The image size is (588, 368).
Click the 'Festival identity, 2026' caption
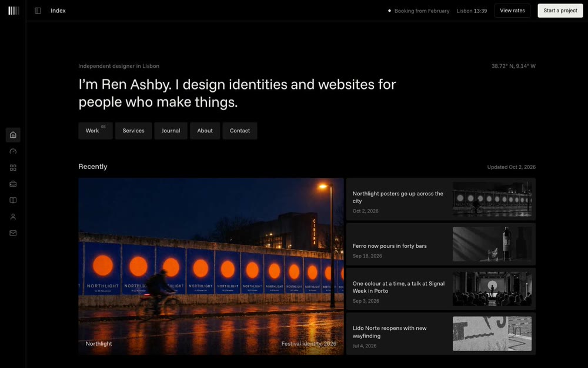point(309,344)
